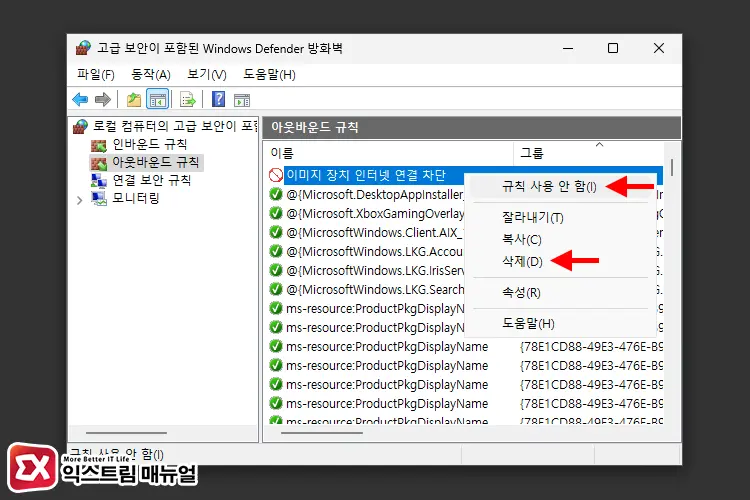Expand the 모니터링 tree node

point(79,200)
